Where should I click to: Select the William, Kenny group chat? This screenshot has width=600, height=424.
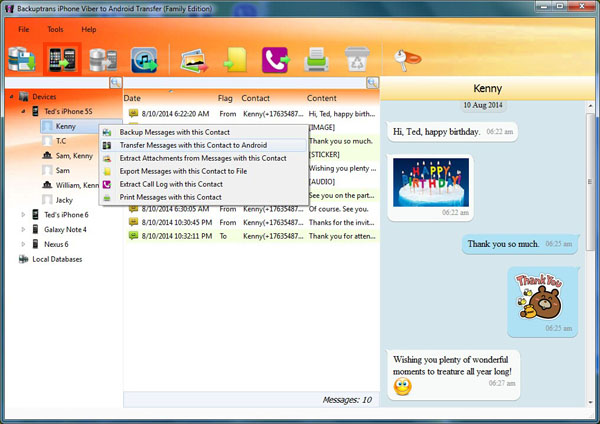tap(77, 185)
